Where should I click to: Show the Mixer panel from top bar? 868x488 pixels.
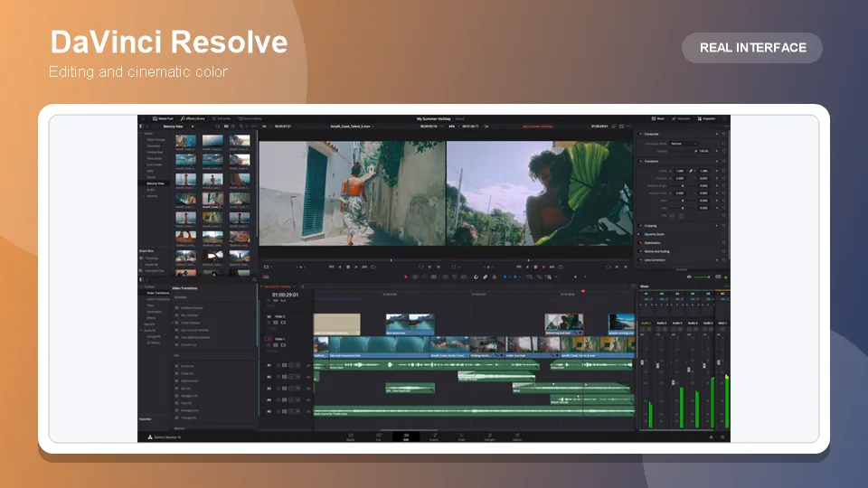[x=658, y=118]
